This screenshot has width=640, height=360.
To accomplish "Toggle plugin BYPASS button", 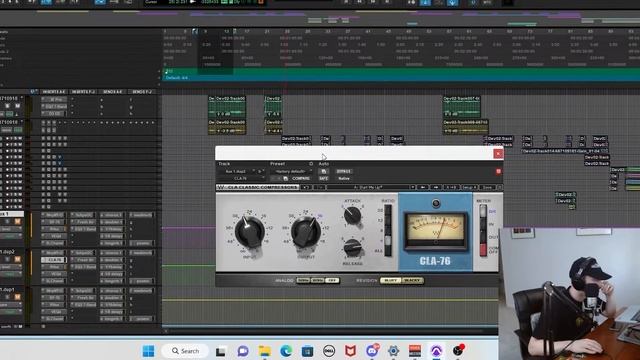I will [344, 171].
